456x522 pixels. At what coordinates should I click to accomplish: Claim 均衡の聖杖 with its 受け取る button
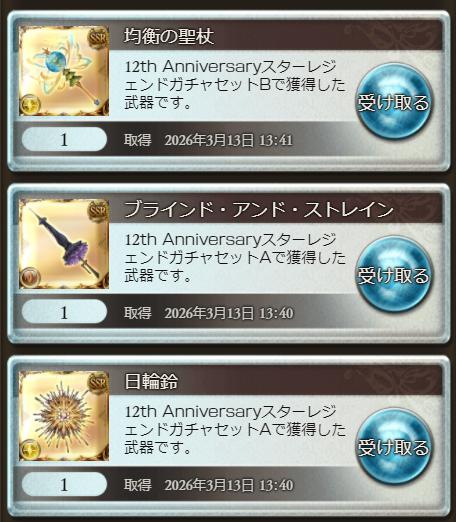point(393,102)
